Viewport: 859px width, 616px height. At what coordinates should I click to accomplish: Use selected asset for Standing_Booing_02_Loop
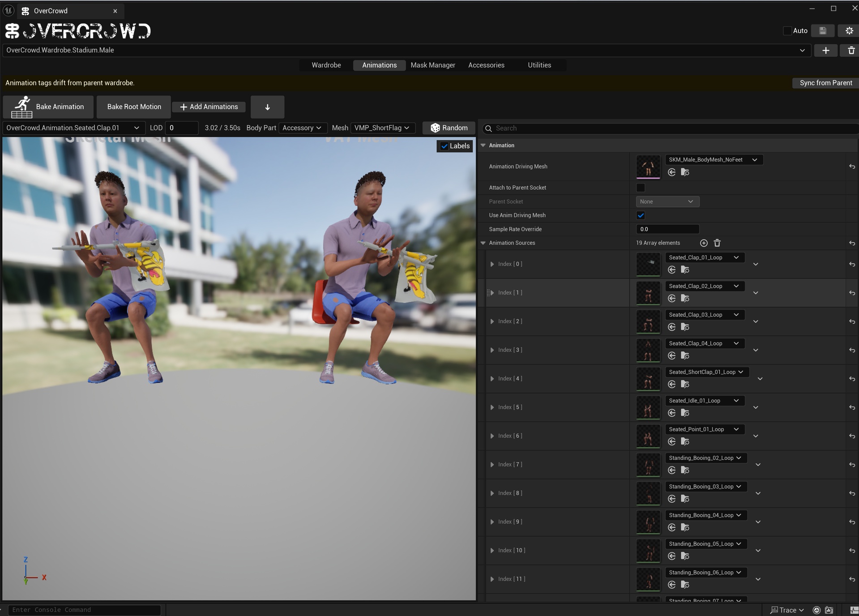point(671,470)
